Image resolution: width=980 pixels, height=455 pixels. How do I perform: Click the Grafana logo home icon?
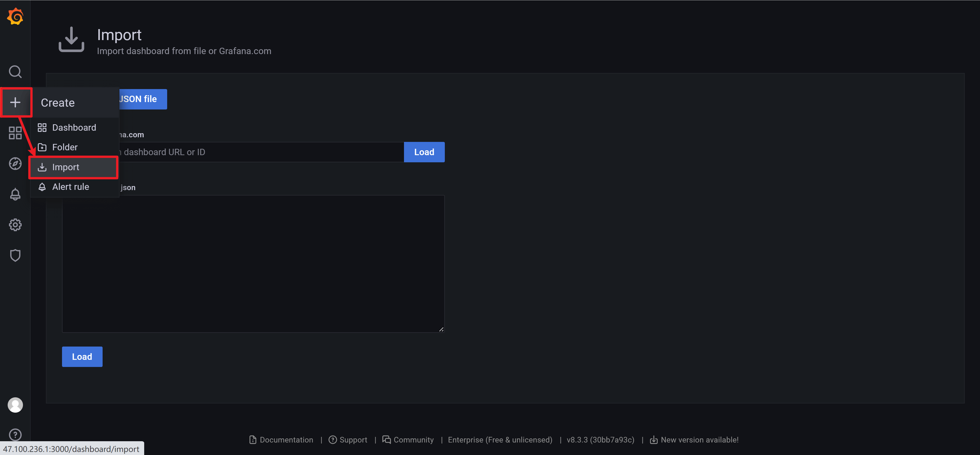[x=15, y=17]
